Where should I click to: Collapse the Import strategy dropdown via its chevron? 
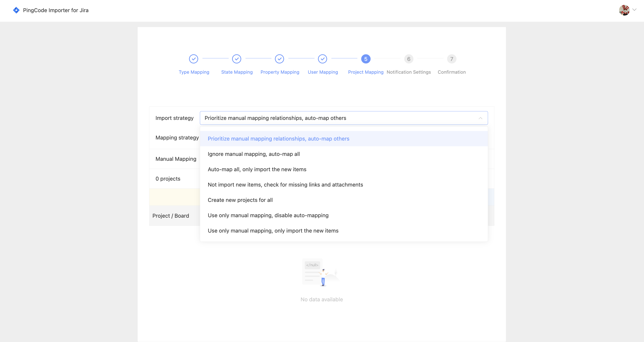point(481,118)
